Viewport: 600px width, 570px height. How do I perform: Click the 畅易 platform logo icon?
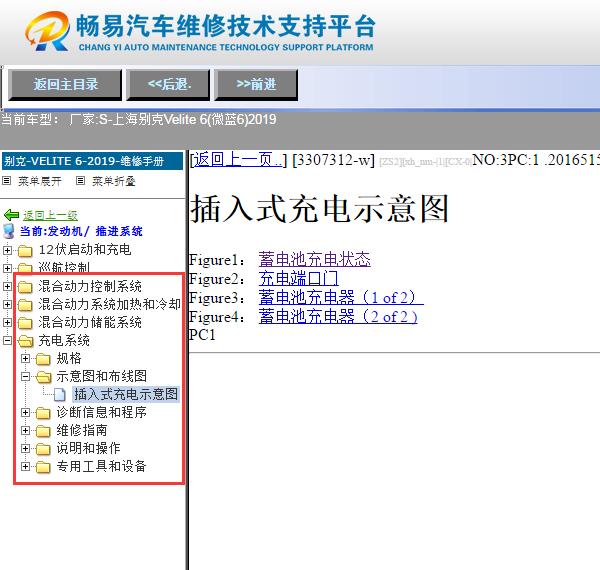click(47, 31)
